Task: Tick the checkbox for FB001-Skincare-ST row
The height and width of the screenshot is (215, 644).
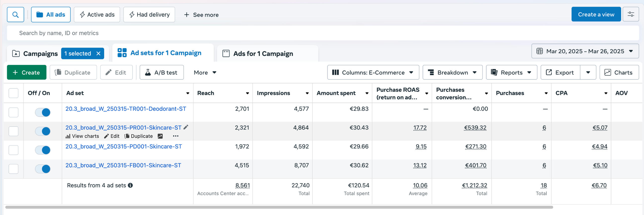Action: pos(14,169)
